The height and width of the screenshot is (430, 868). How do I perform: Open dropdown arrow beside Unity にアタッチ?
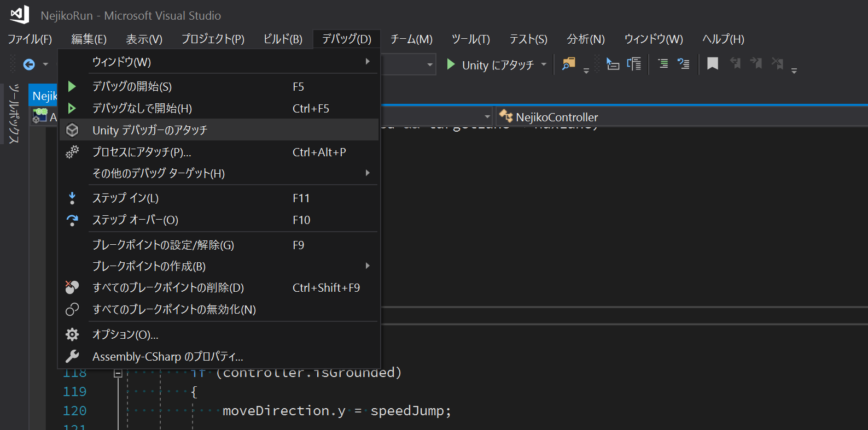click(544, 64)
